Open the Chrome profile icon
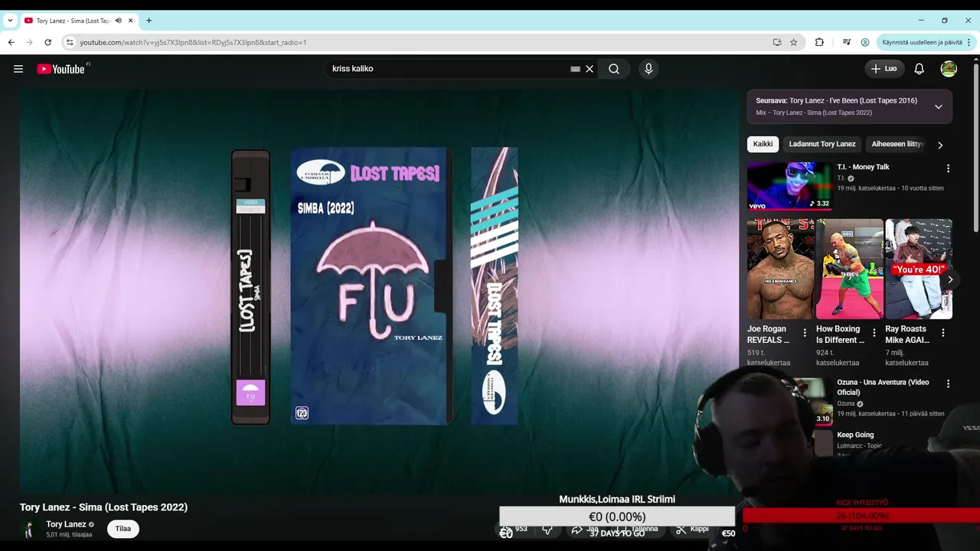Viewport: 980px width, 551px height. pyautogui.click(x=865, y=42)
